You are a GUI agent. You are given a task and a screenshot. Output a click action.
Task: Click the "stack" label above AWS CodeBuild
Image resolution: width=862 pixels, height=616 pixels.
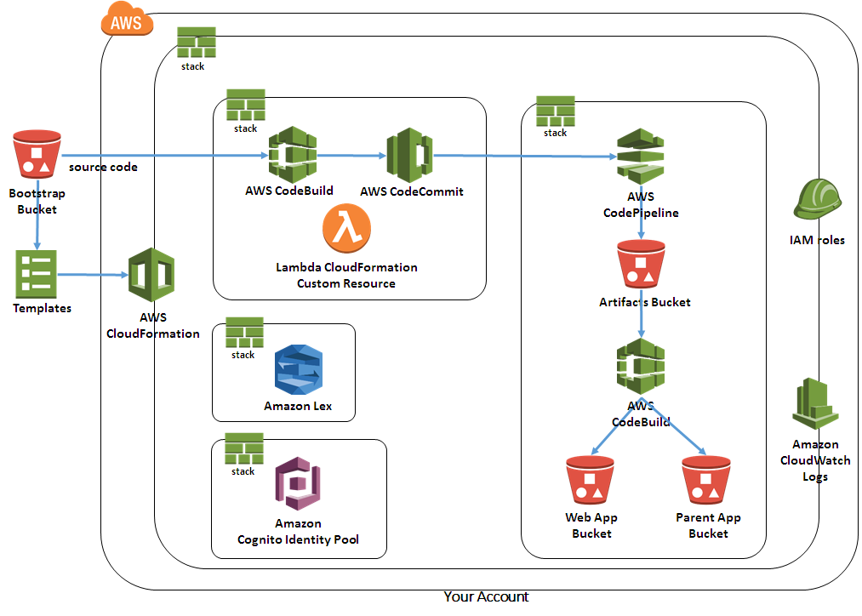[x=245, y=128]
